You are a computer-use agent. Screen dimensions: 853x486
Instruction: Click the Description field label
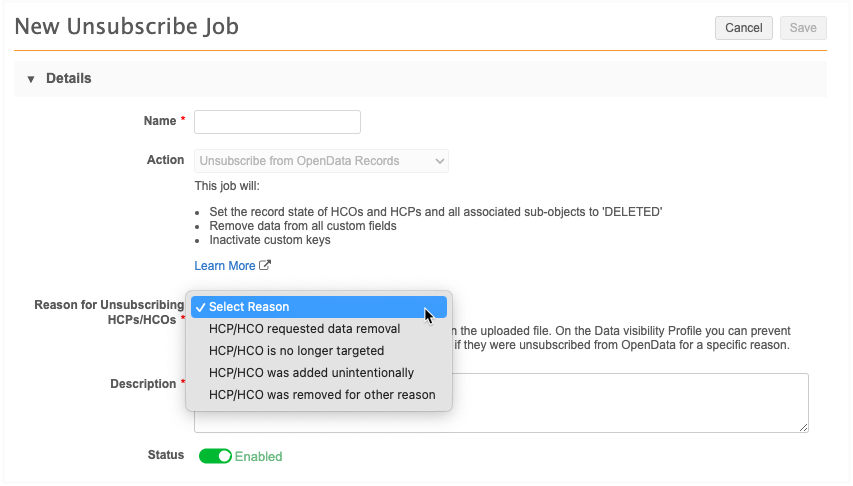[142, 384]
